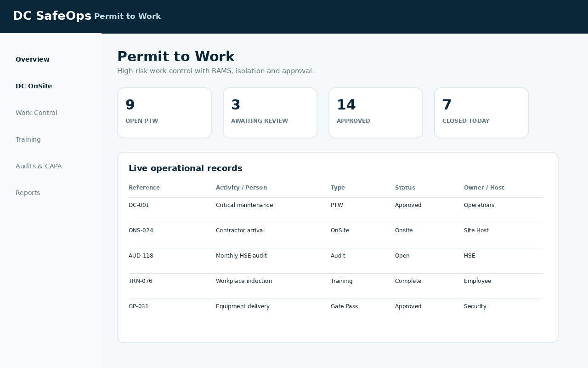Go to Work Control section
The image size is (588, 368).
click(36, 113)
